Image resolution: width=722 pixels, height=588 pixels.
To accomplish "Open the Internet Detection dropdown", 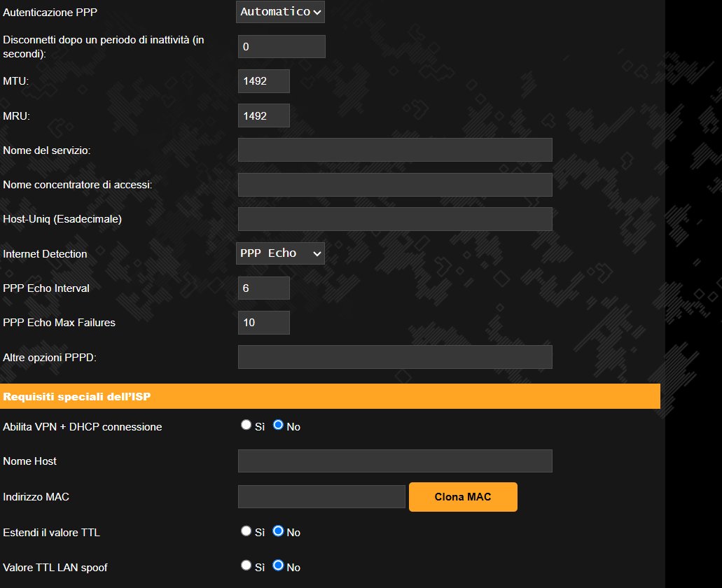I will [x=280, y=253].
